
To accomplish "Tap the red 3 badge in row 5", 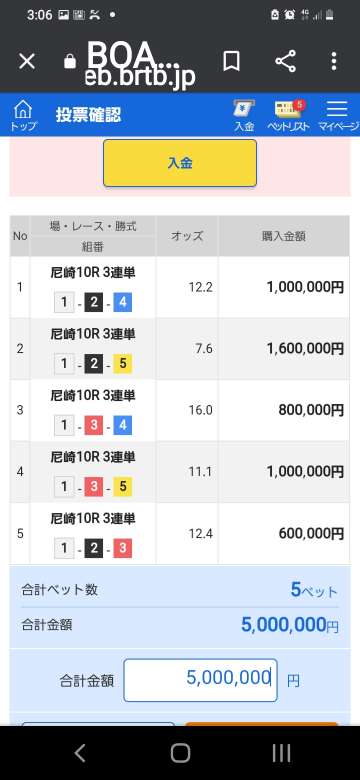I will pos(122,549).
